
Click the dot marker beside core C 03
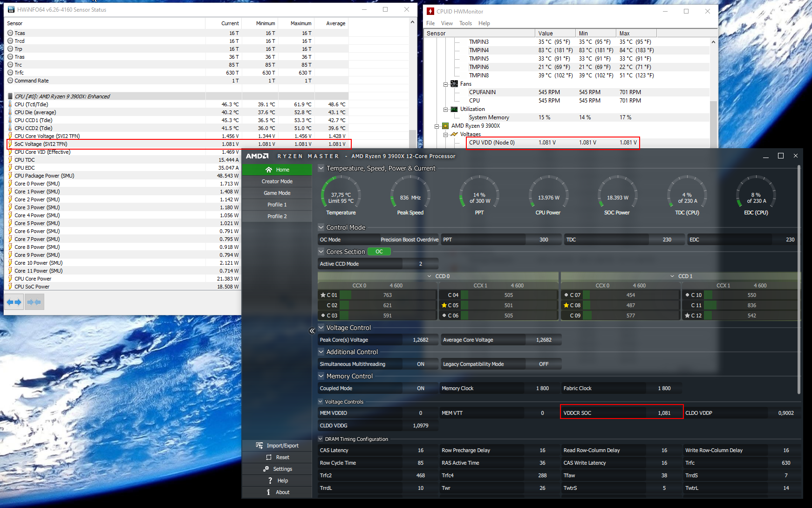(323, 316)
